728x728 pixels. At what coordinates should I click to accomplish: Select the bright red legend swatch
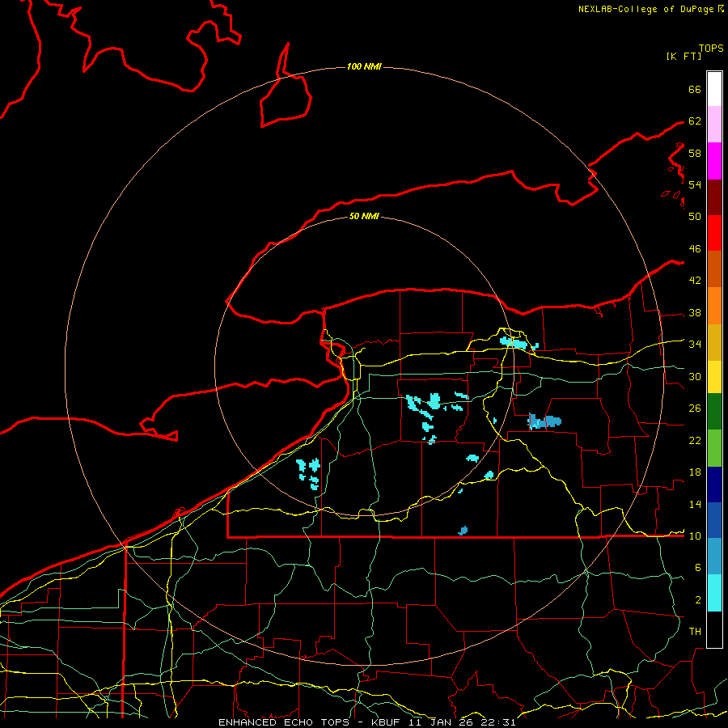point(714,233)
